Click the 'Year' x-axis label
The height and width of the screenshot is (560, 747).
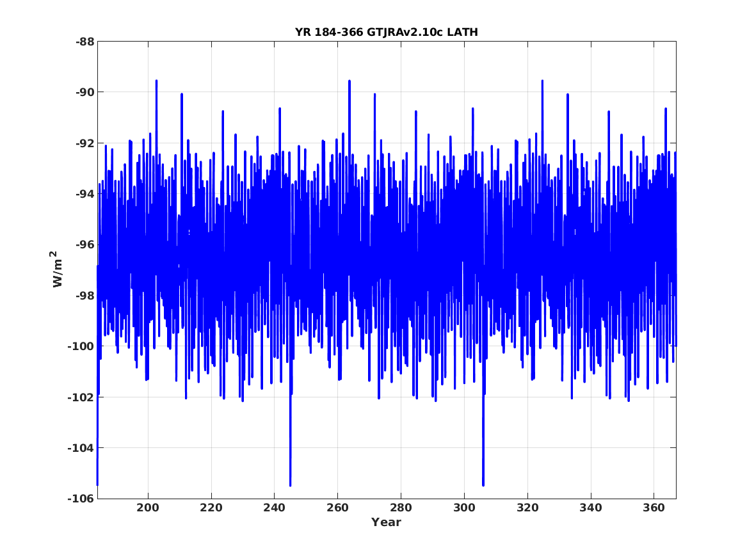pyautogui.click(x=387, y=522)
